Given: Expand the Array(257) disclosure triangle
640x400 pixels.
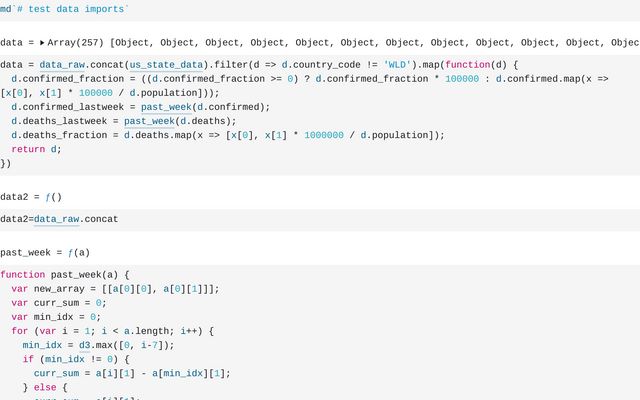Looking at the screenshot, I should click(x=42, y=43).
